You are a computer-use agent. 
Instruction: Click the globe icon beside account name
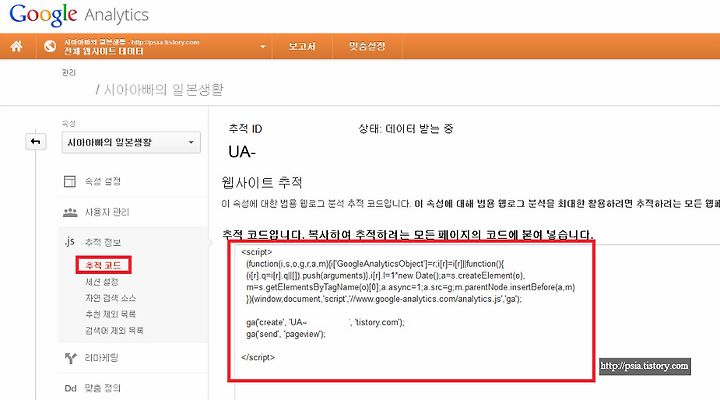(50, 46)
